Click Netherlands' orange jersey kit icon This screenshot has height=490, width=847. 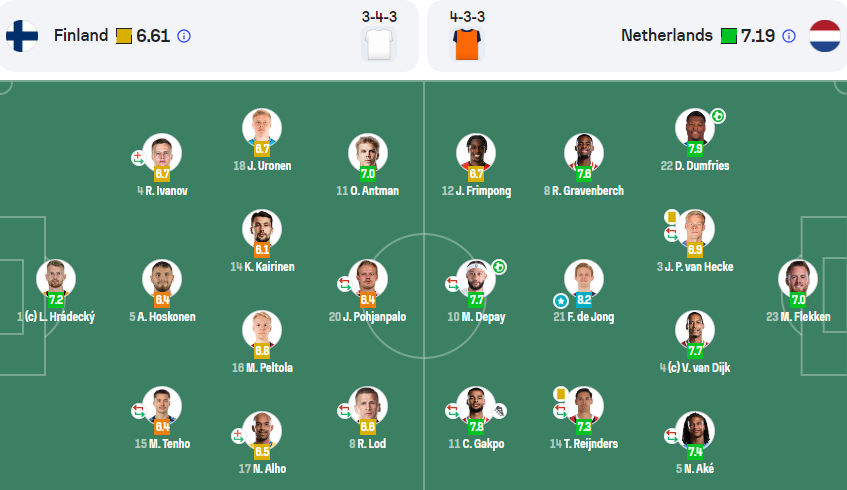click(x=467, y=44)
